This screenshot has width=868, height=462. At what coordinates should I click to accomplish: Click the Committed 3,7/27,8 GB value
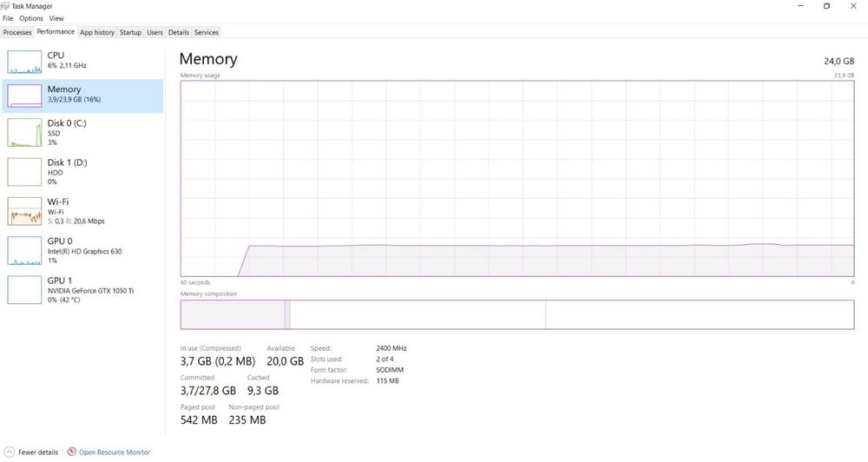(x=208, y=391)
